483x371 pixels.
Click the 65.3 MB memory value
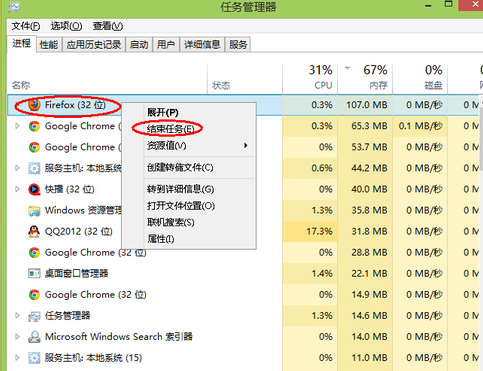pos(369,126)
